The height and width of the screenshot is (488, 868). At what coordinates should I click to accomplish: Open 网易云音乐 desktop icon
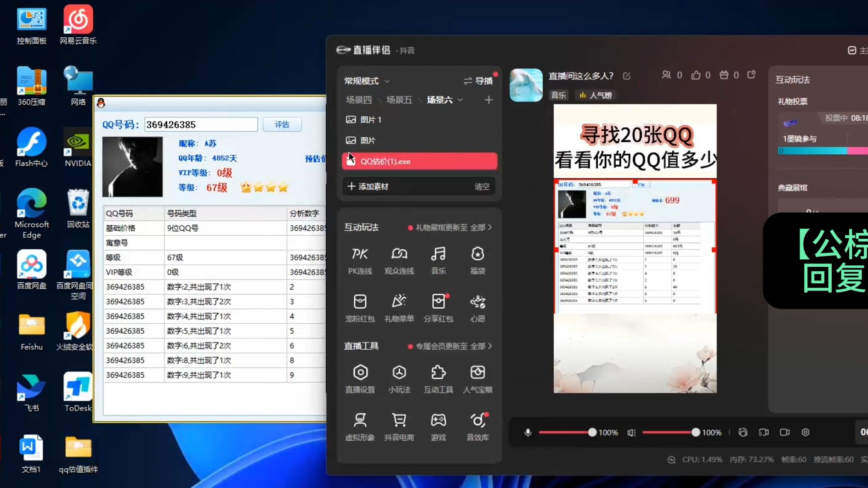click(78, 25)
